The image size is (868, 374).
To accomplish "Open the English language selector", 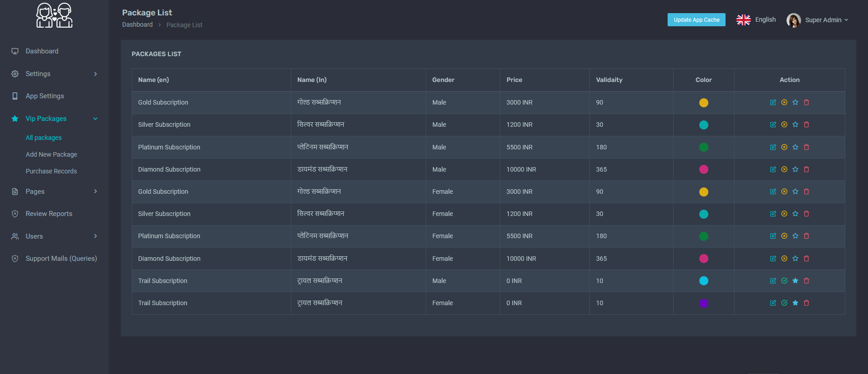I will [756, 20].
